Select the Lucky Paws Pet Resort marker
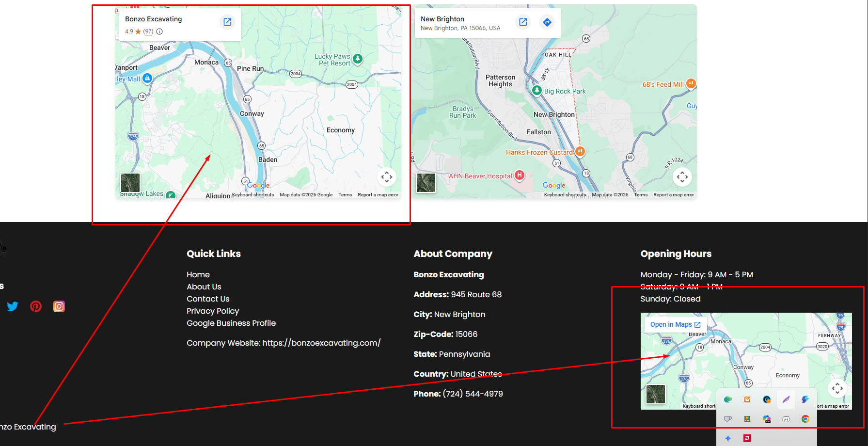 (x=358, y=59)
